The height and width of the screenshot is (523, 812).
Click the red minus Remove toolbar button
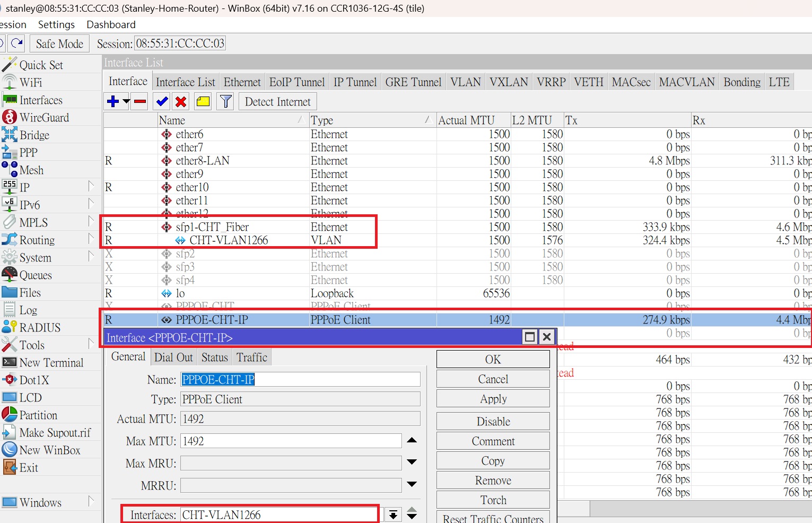140,101
